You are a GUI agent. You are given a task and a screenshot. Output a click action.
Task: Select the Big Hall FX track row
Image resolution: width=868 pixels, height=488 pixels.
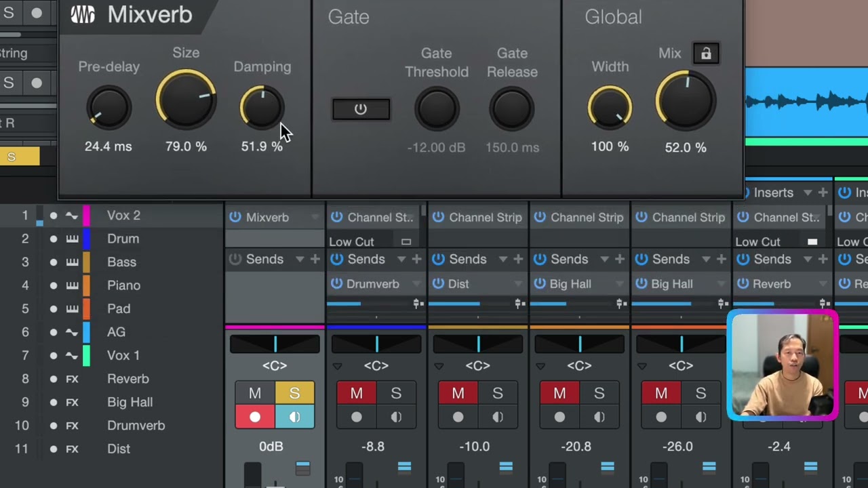[x=113, y=402]
